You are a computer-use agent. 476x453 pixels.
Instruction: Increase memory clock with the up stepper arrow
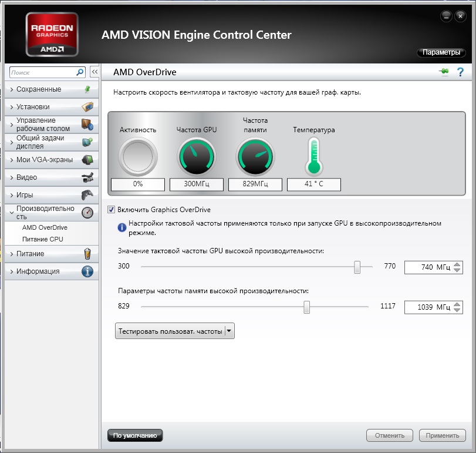click(457, 304)
